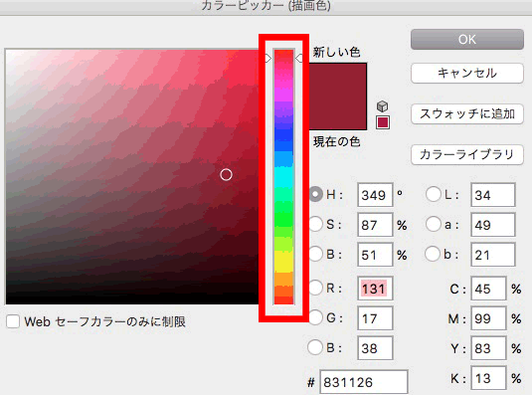The height and width of the screenshot is (395, 532).
Task: Click the R field showing 131
Action: (375, 289)
